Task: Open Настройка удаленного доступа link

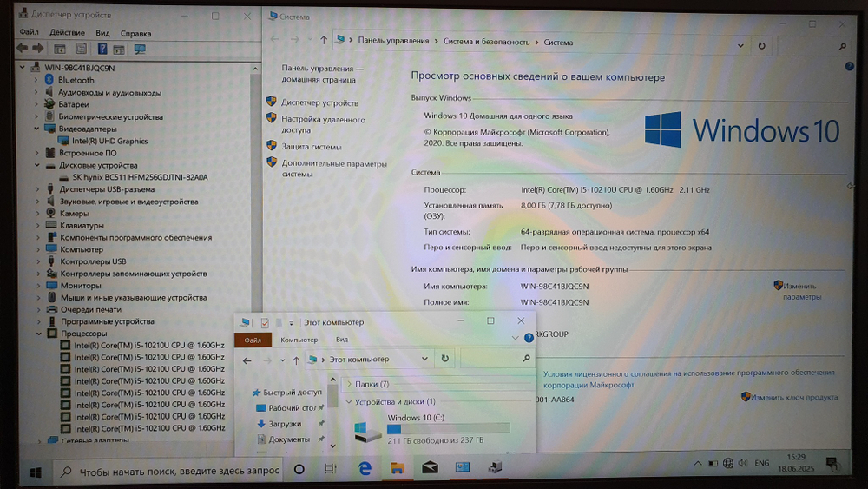Action: click(x=323, y=124)
